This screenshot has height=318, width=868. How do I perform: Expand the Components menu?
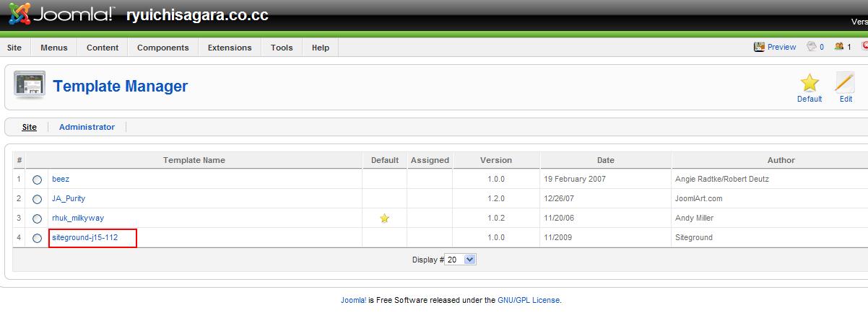click(x=162, y=48)
